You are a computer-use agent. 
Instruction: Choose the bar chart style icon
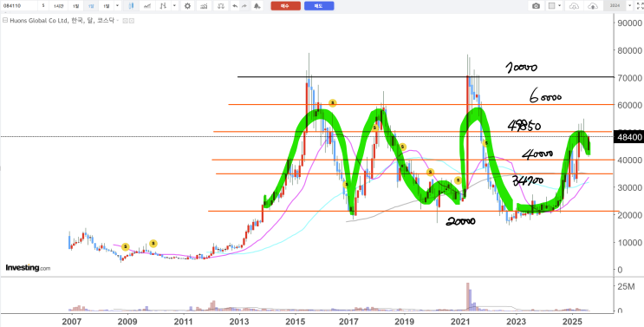[x=163, y=6]
